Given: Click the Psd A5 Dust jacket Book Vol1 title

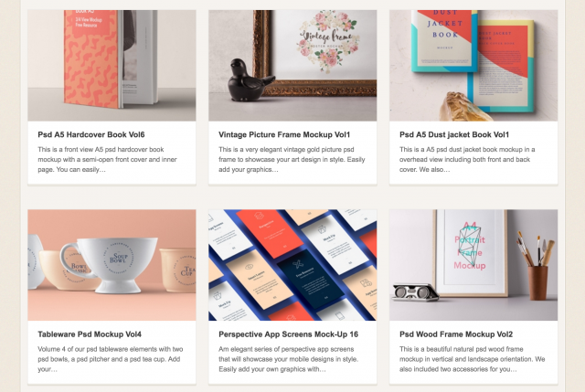Looking at the screenshot, I should tap(454, 134).
